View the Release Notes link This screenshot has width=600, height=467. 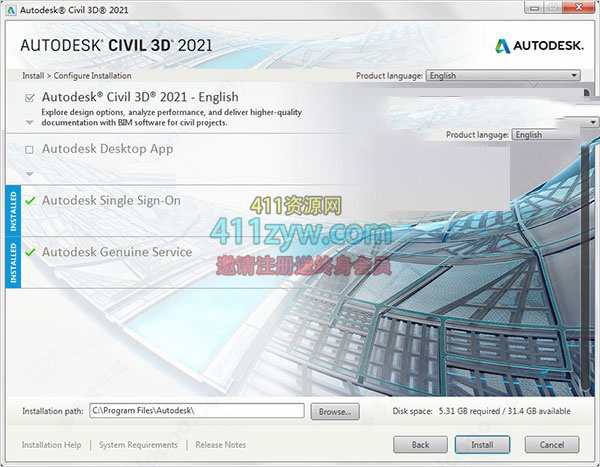tap(222, 445)
